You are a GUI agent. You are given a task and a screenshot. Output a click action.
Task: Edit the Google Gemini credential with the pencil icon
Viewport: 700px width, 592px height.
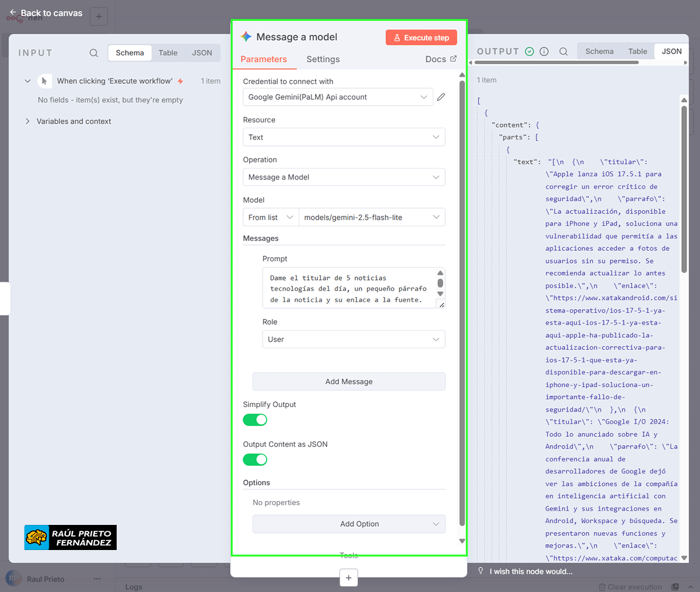click(441, 97)
